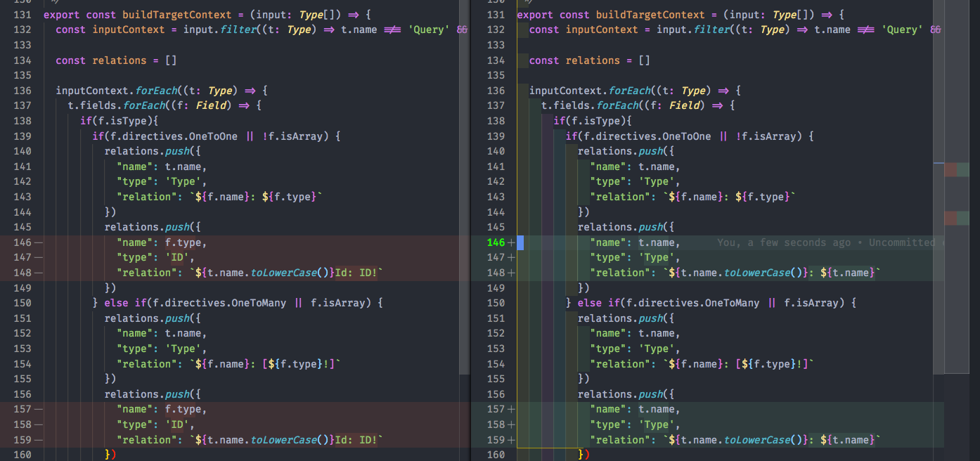Click added 'Type' on right line 147
This screenshot has height=461, width=980.
657,258
